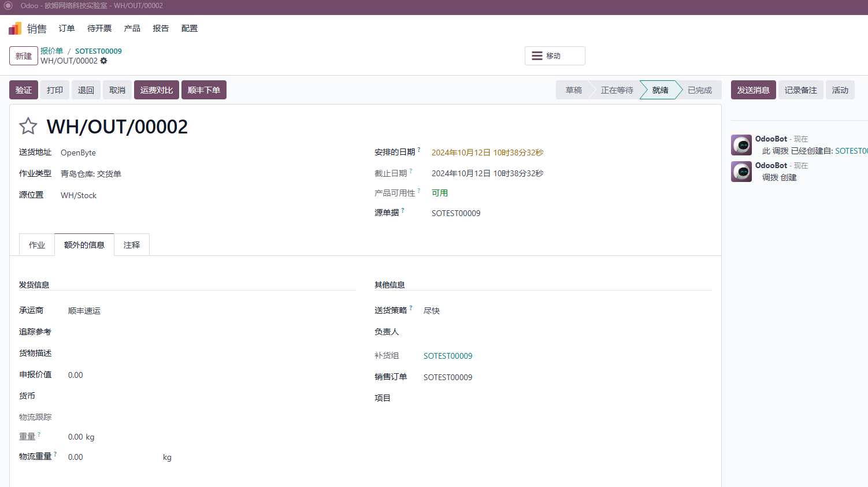Viewport: 868px width, 487px height.
Task: Click the hamburger icon on 移动 button
Action: click(537, 56)
